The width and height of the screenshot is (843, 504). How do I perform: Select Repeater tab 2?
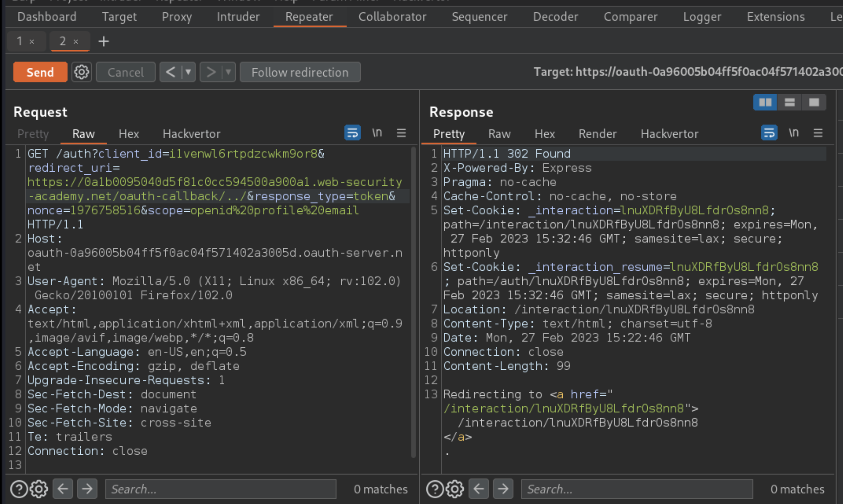pos(63,42)
